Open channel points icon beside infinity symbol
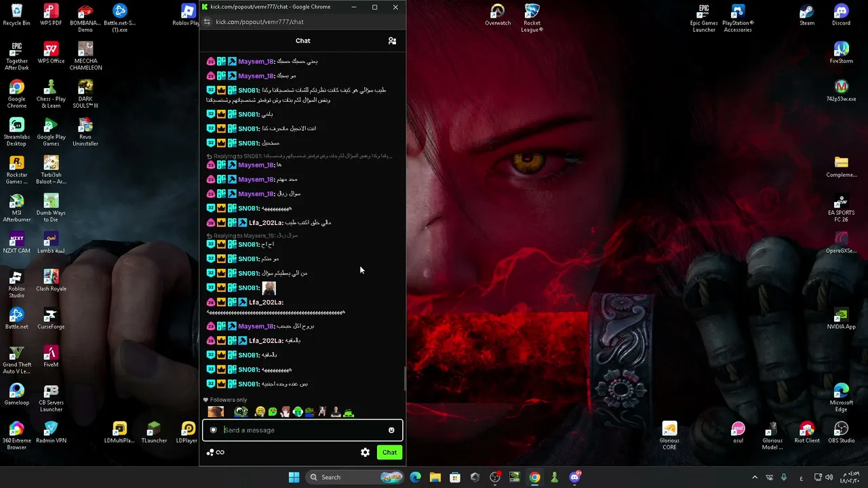Screen dimensions: 868x488 [210, 452]
